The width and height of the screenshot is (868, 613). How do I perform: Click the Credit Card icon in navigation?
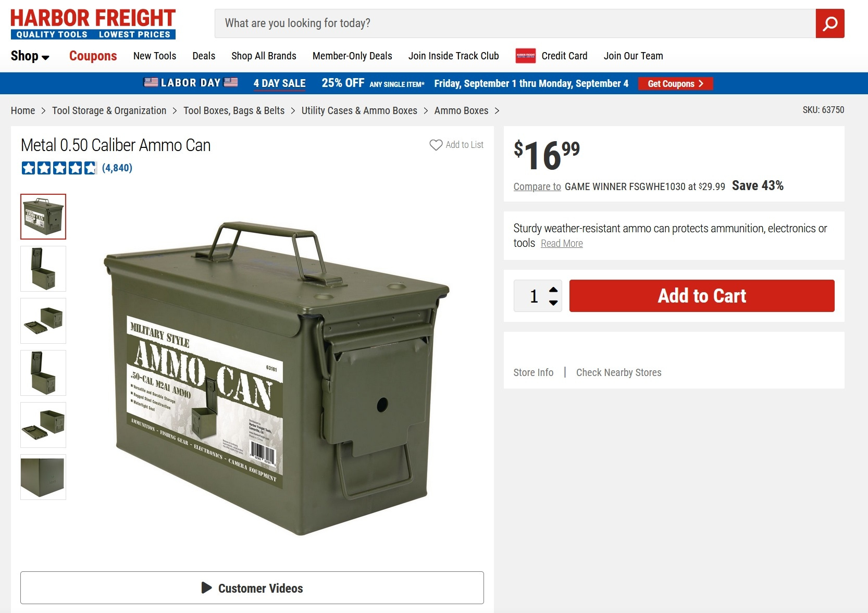coord(525,56)
